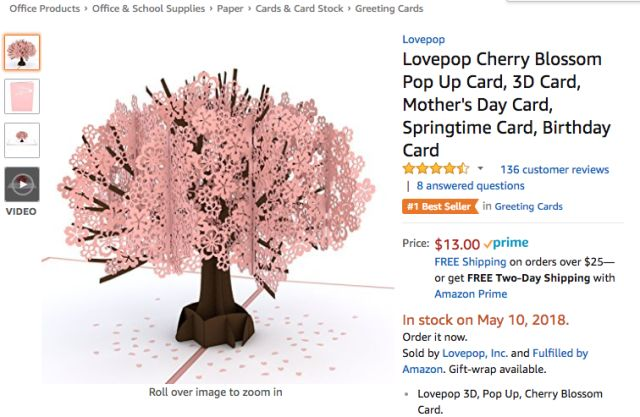The image size is (640, 417).
Task: Click the #1 Best Seller badge
Action: pos(440,206)
